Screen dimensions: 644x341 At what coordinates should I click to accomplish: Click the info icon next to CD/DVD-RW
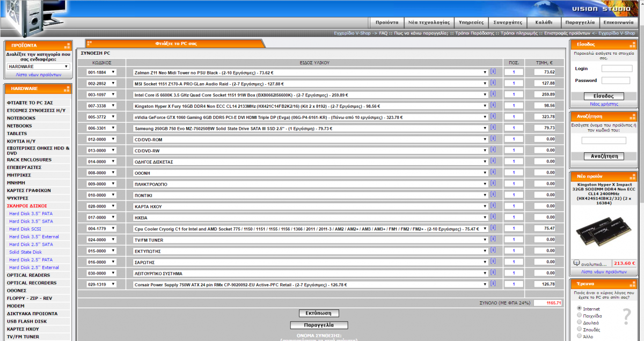[x=493, y=150]
